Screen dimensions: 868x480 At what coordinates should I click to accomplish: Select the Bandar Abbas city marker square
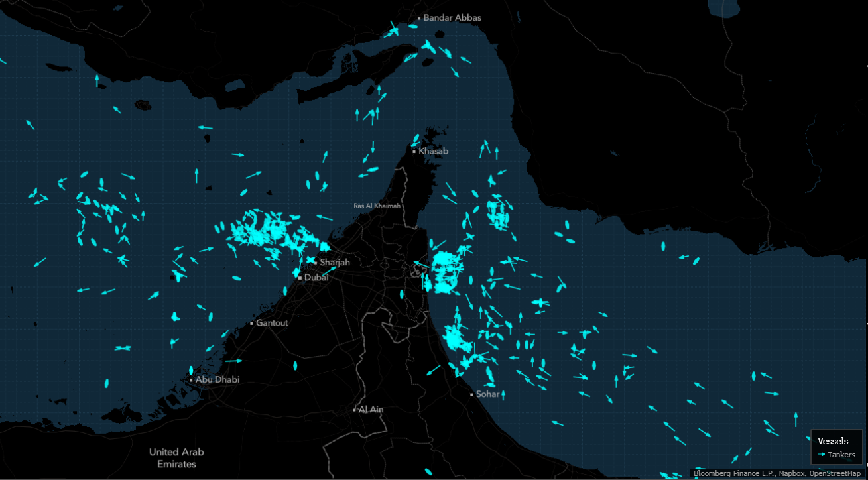coord(419,18)
